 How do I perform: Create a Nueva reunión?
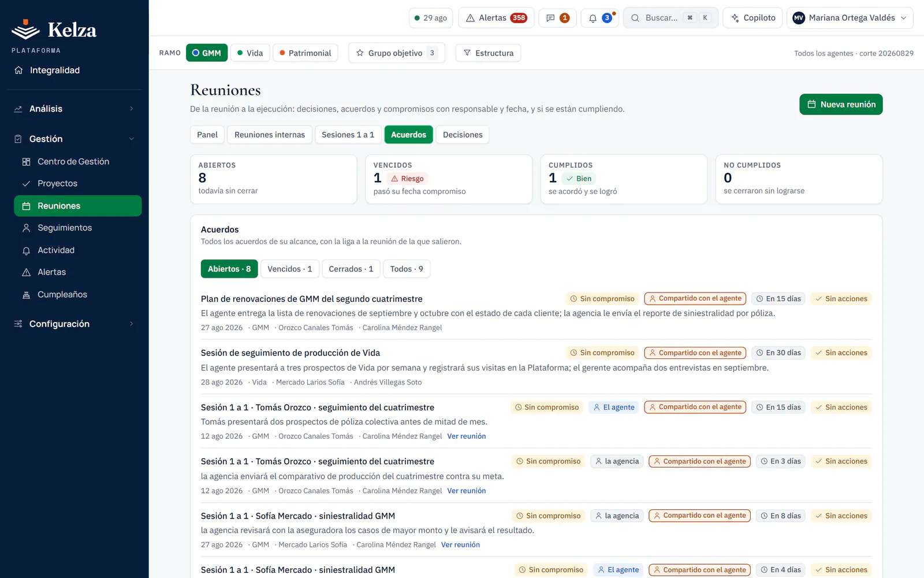click(x=841, y=105)
